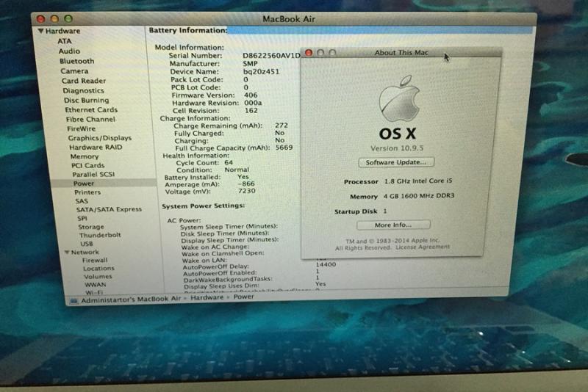This screenshot has width=588, height=392.
Task: Click More Info in About This Mac
Action: 393,225
